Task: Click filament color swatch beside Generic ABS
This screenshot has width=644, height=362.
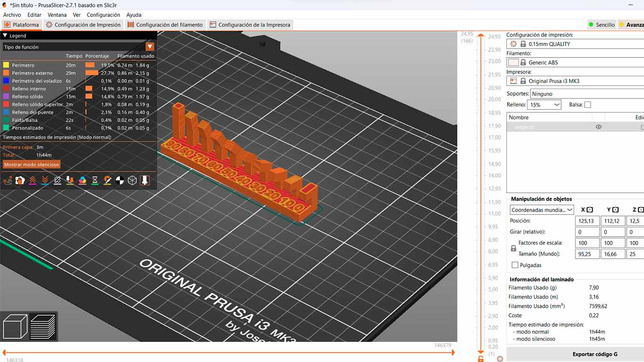Action: (513, 62)
